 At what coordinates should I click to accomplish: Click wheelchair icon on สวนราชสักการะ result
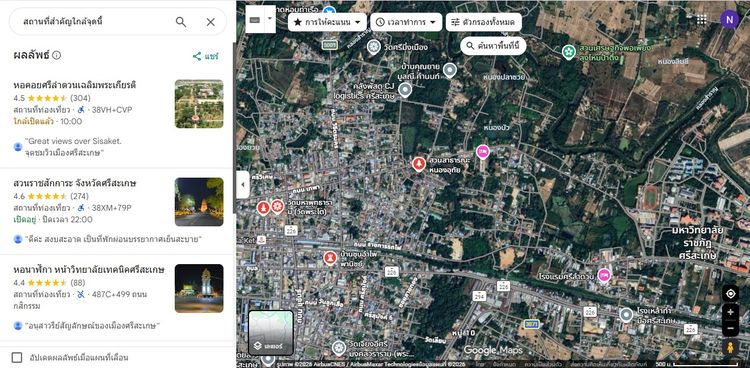(x=81, y=208)
